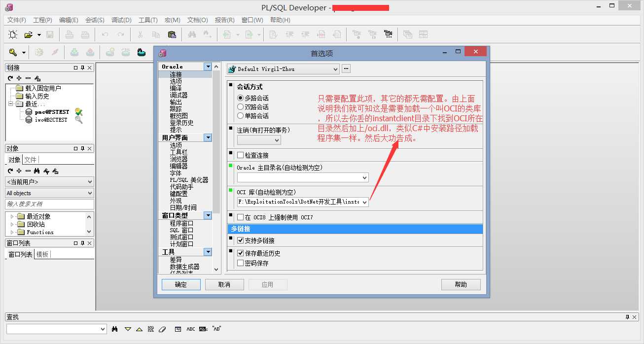Viewport: 644px width, 344px height.
Task: Switch to the 模板 tab
Action: 42,254
